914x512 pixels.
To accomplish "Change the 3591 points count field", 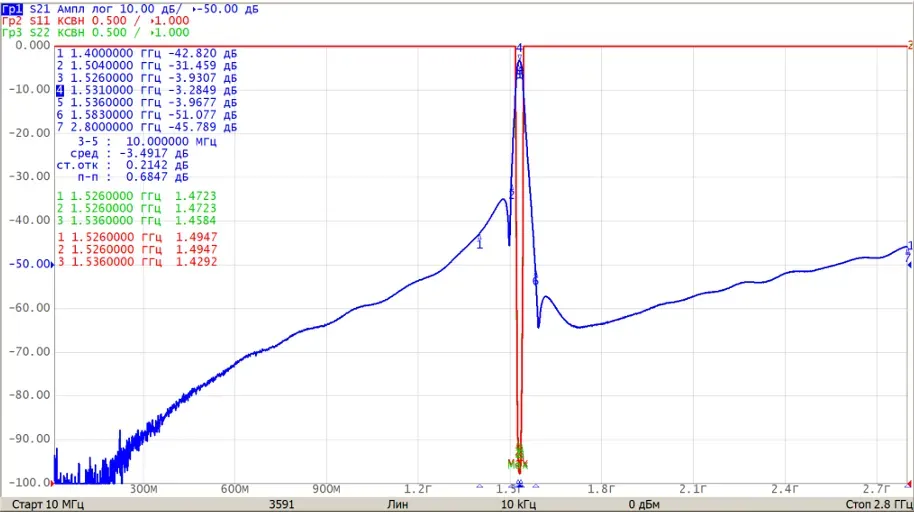I will coord(282,504).
